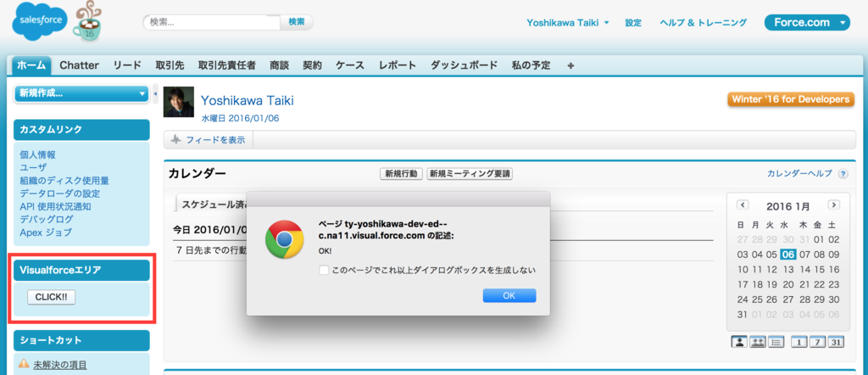868x375 pixels.
Task: Switch to the month view icon (31)
Action: tap(836, 342)
